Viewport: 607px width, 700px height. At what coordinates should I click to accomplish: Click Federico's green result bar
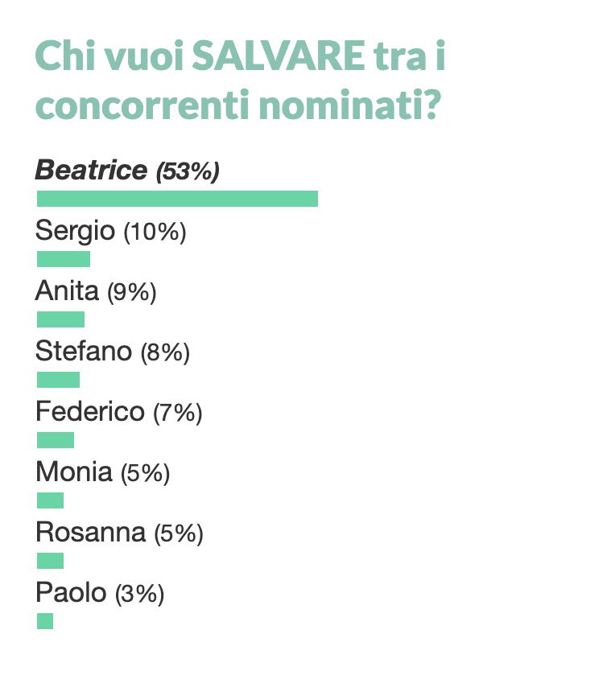(x=56, y=440)
